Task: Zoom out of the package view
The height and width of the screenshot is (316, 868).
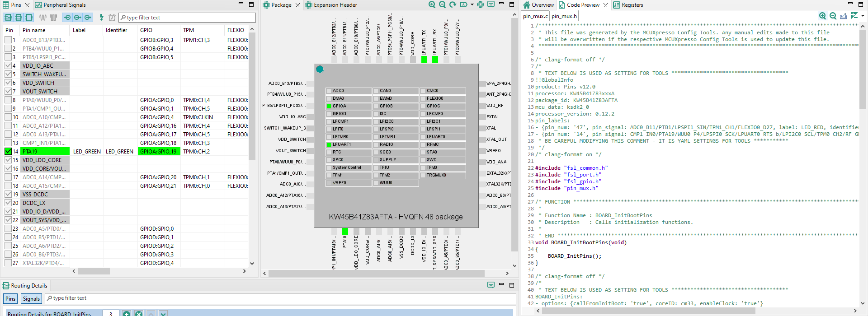Action: [x=442, y=5]
